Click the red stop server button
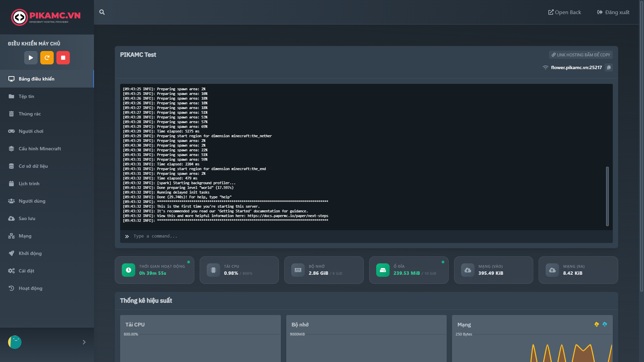Image resolution: width=644 pixels, height=362 pixels. click(63, 58)
